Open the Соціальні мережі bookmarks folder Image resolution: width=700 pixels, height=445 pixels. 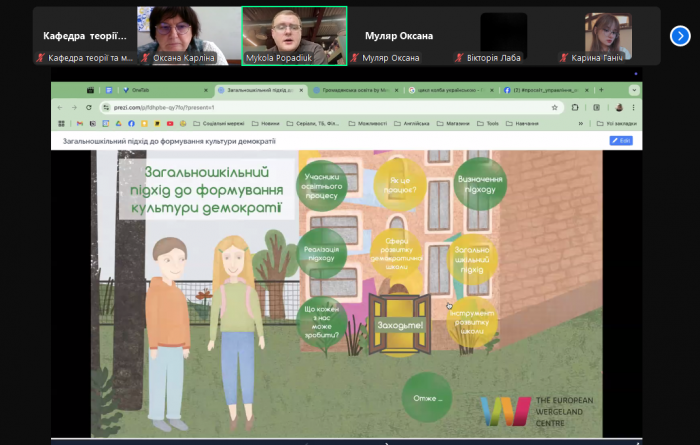(235, 124)
